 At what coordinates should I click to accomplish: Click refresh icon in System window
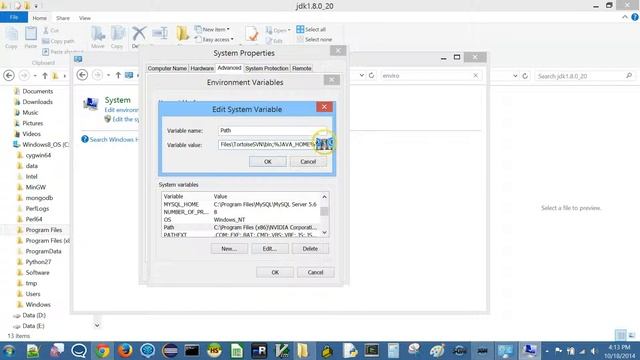[x=371, y=76]
